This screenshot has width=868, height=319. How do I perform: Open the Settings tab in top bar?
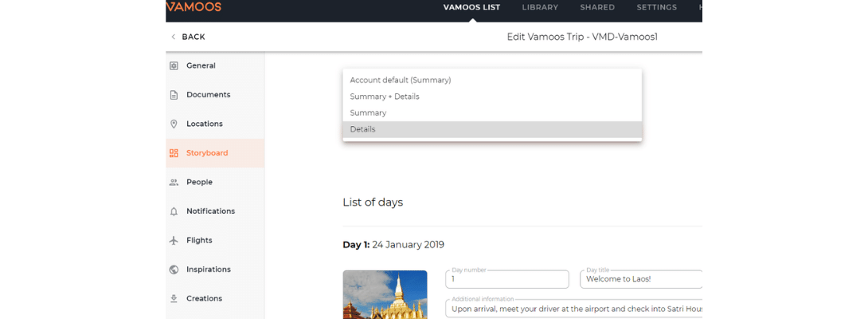point(656,7)
